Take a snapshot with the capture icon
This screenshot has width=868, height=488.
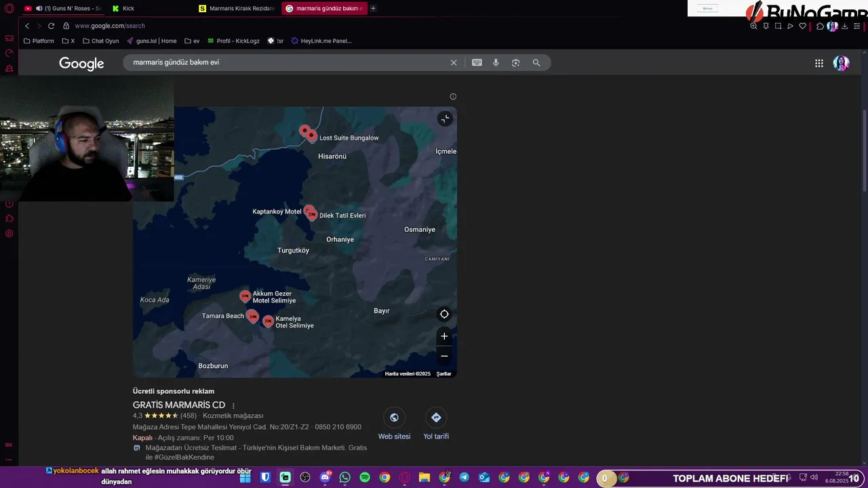(x=778, y=26)
